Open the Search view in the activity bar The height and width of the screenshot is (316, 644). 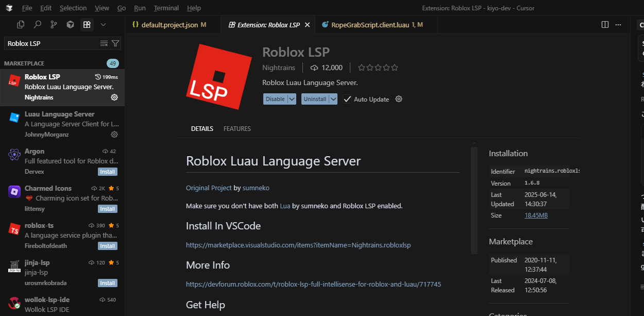coord(39,24)
